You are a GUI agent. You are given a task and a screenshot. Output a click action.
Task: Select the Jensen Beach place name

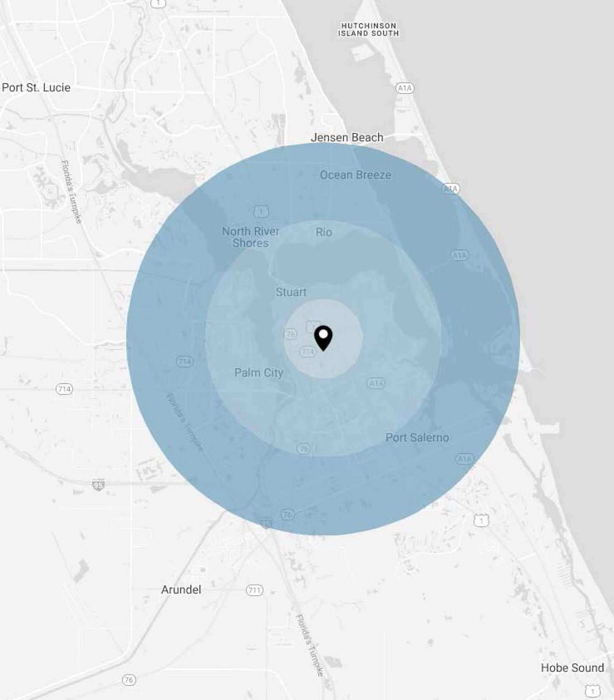(347, 137)
